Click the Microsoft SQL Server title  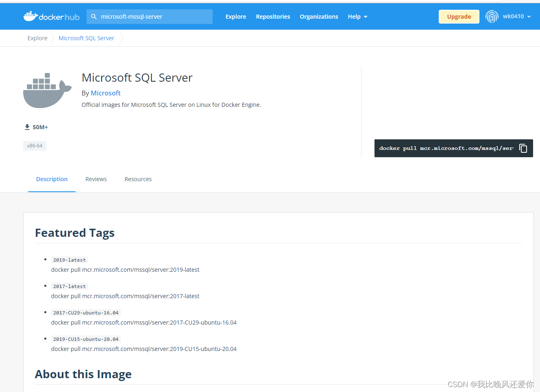point(137,78)
